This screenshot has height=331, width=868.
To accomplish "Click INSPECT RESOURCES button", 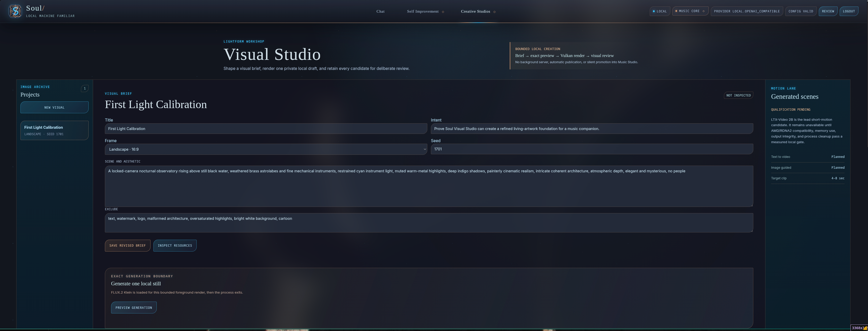I will click(174, 246).
